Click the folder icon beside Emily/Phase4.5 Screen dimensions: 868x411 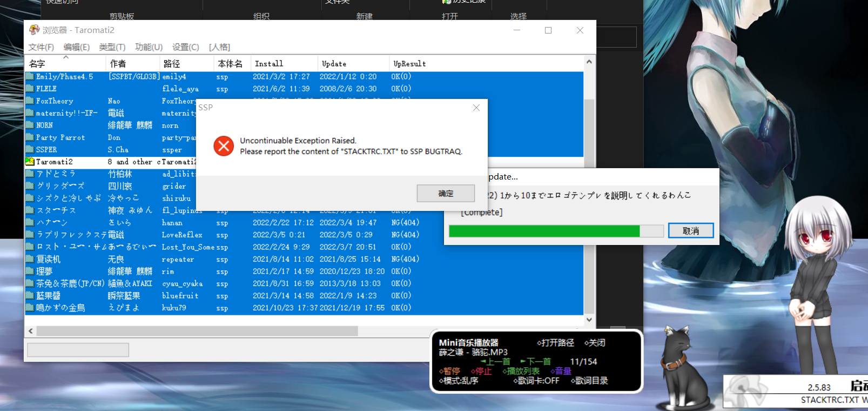pos(30,77)
